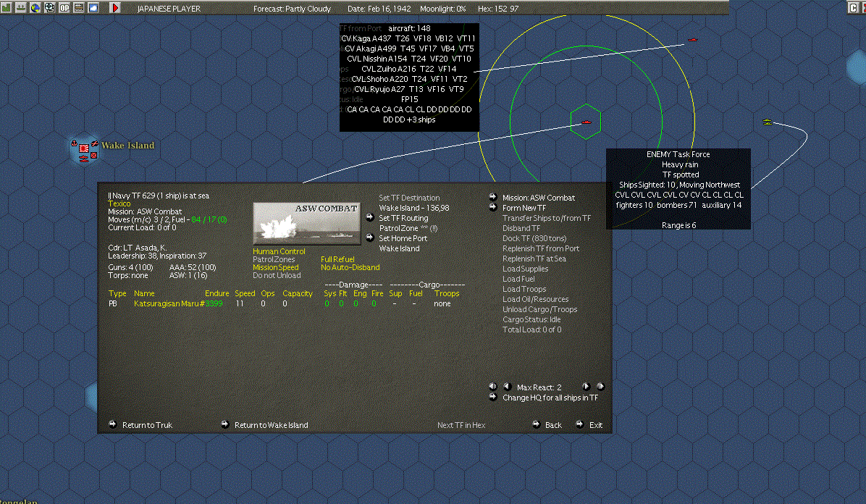Click the Patrol Zone setting text
The height and width of the screenshot is (504, 866).
(408, 228)
